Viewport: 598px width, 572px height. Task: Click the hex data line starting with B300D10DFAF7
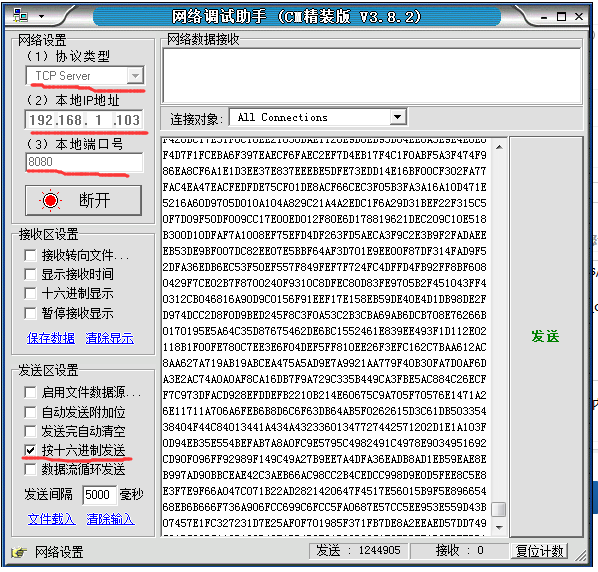pyautogui.click(x=325, y=235)
